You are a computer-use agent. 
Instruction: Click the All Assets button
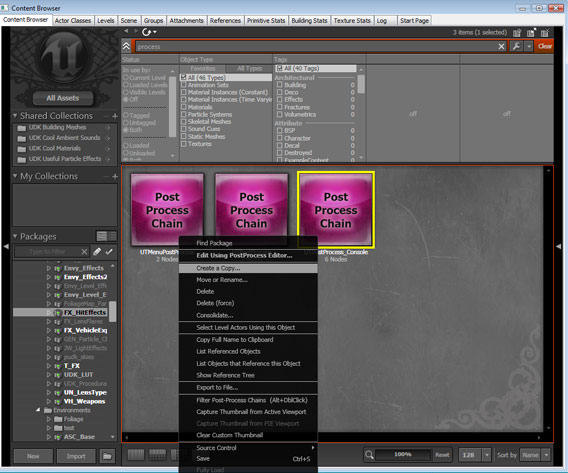click(x=63, y=98)
